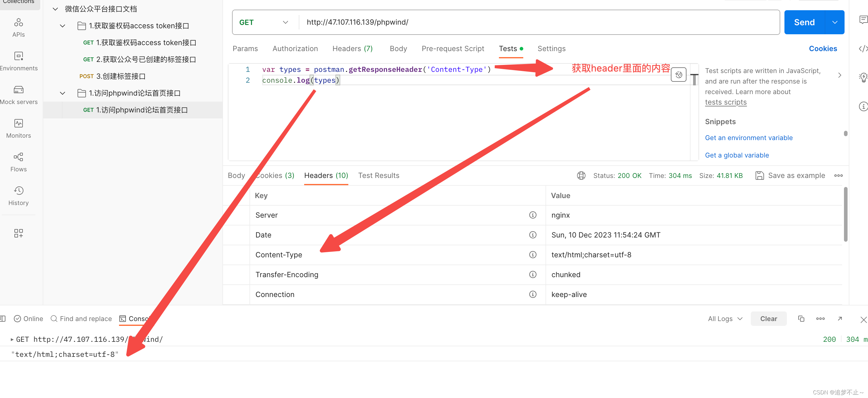This screenshot has width=868, height=398.
Task: Expand the GET request console log entry
Action: (12, 339)
